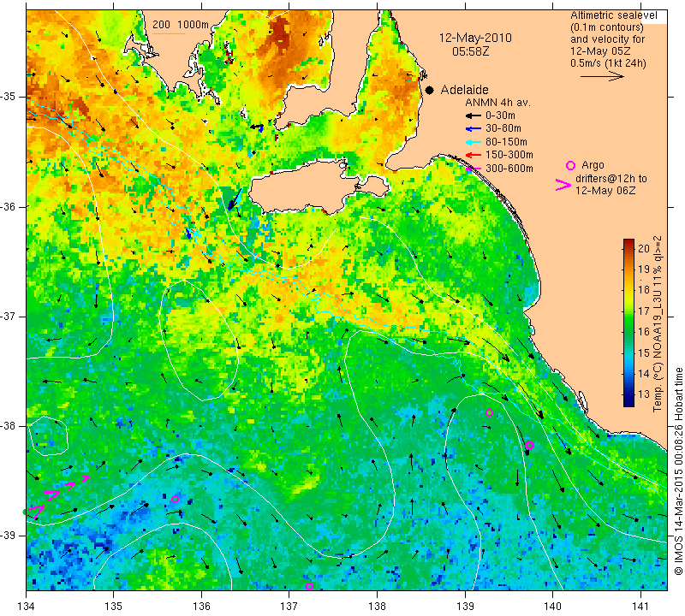The height and width of the screenshot is (616, 685).
Task: Click the 'Altimetric sealevel' caption text
Action: (614, 15)
